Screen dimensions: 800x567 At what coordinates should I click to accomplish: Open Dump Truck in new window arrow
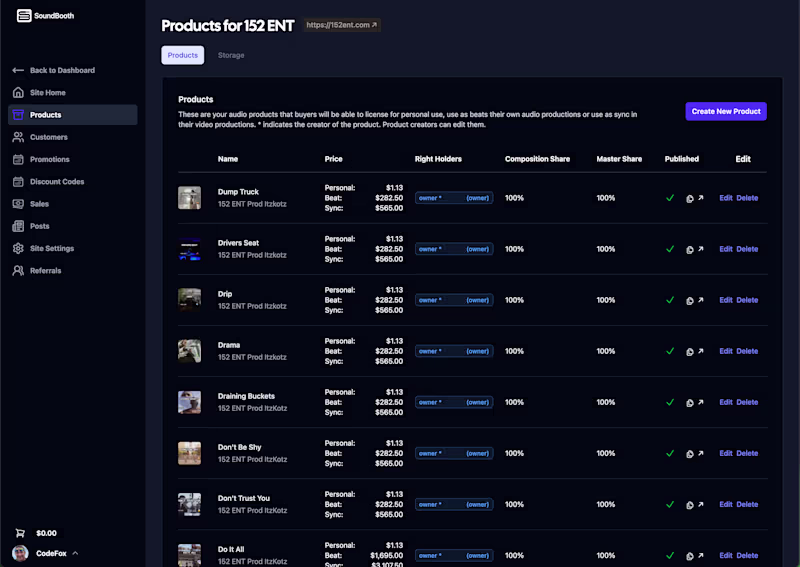[x=701, y=198]
